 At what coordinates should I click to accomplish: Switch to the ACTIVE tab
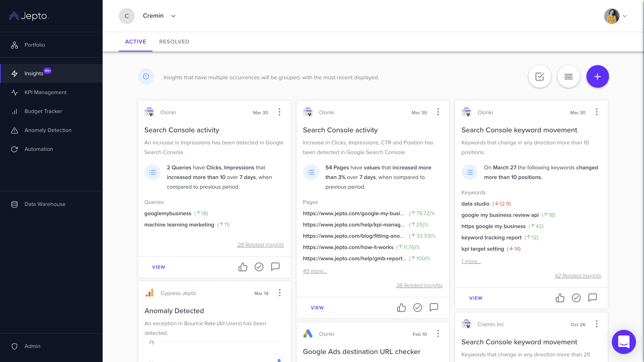pyautogui.click(x=135, y=42)
